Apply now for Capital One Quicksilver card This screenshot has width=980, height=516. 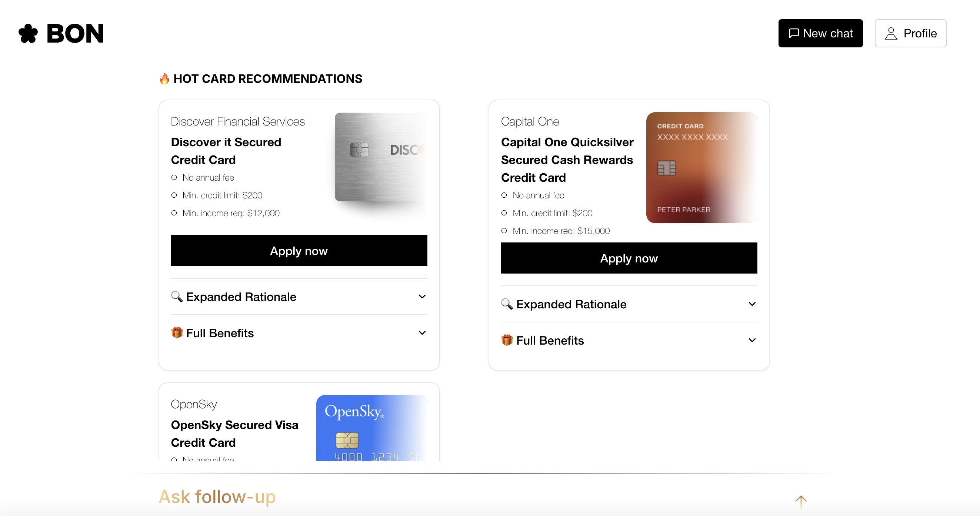tap(629, 258)
